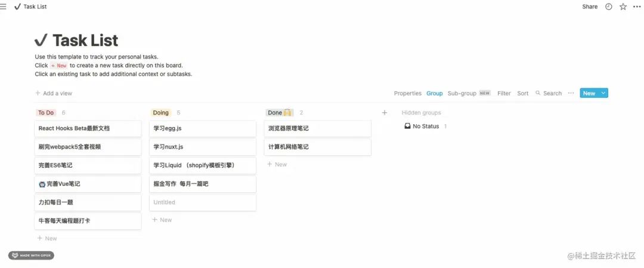Click the Task List page title

[85, 40]
